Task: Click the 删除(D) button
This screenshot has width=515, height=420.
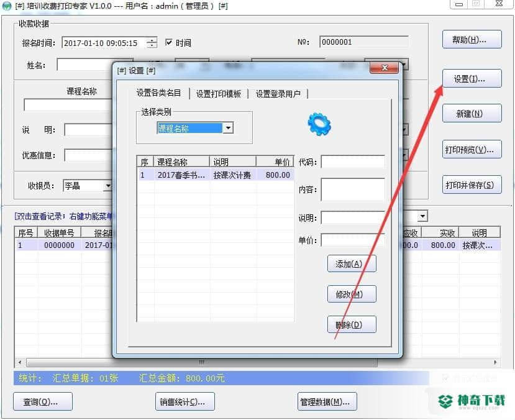Action: (352, 324)
